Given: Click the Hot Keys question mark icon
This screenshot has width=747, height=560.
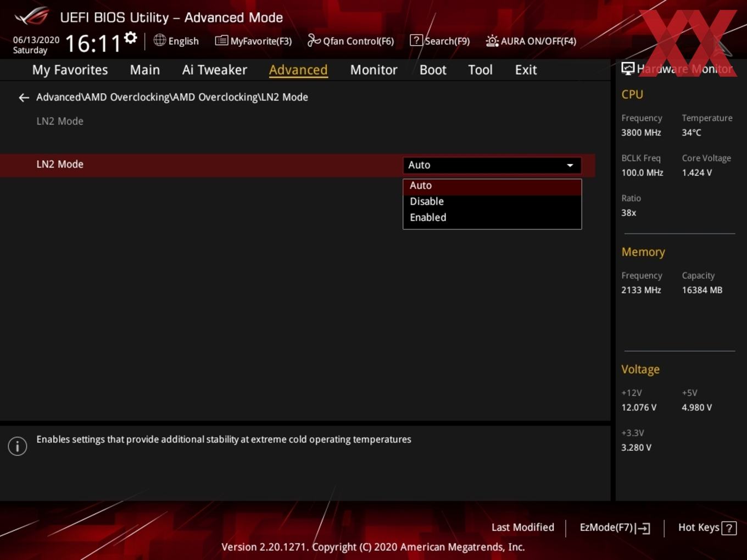Looking at the screenshot, I should pyautogui.click(x=729, y=528).
